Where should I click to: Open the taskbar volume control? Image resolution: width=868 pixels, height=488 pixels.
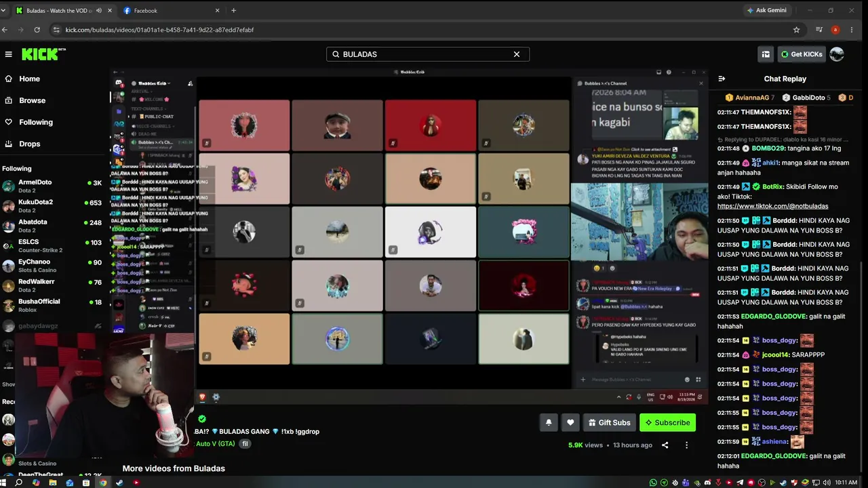click(827, 483)
